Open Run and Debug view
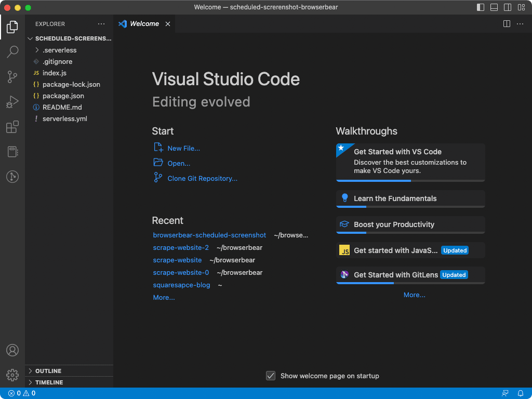 pyautogui.click(x=12, y=102)
